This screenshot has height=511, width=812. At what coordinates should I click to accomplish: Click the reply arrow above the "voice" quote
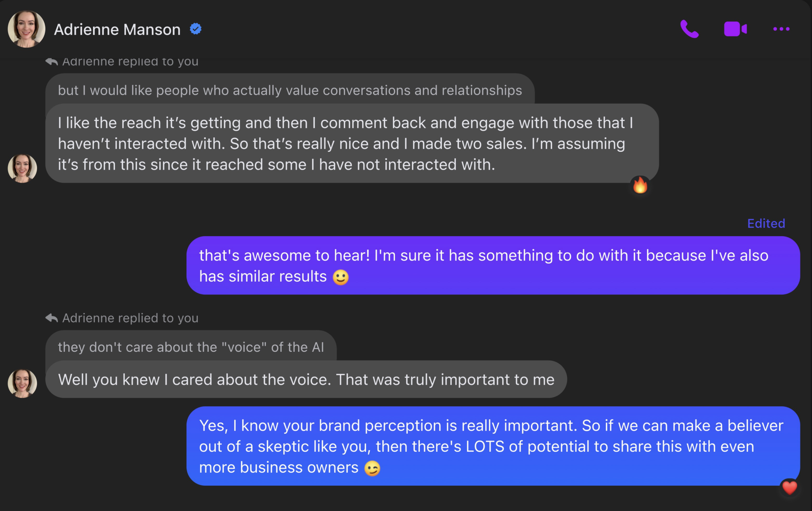click(52, 318)
